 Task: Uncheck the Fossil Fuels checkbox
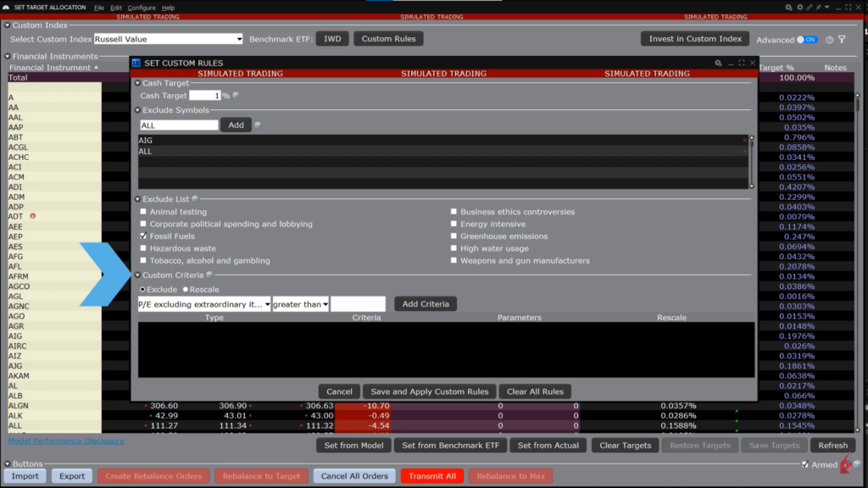click(x=143, y=236)
